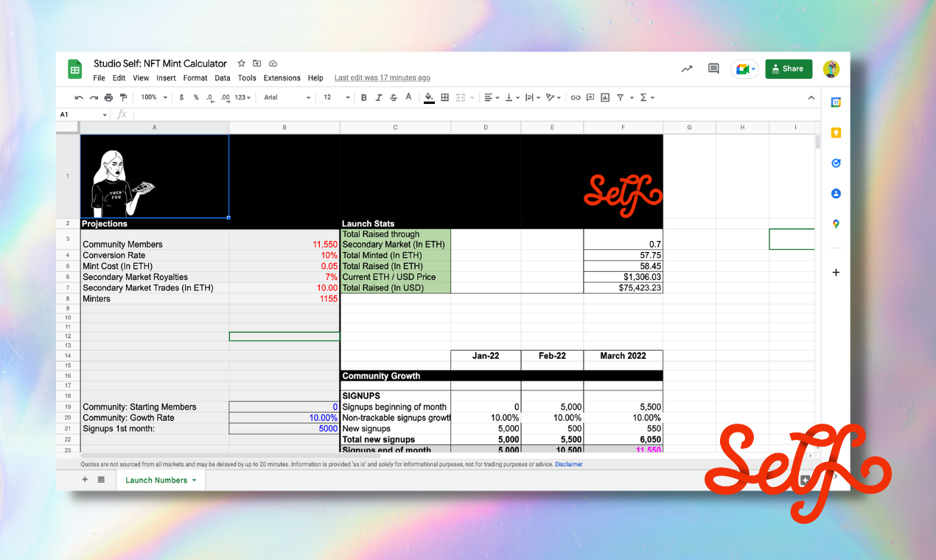
Task: Open the vertical align dropdown
Action: 511,97
